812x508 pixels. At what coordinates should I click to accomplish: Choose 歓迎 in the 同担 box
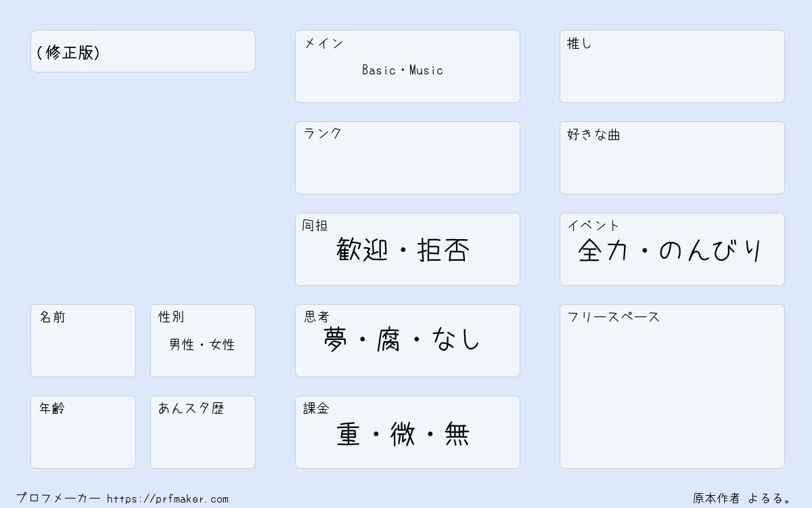pyautogui.click(x=362, y=250)
